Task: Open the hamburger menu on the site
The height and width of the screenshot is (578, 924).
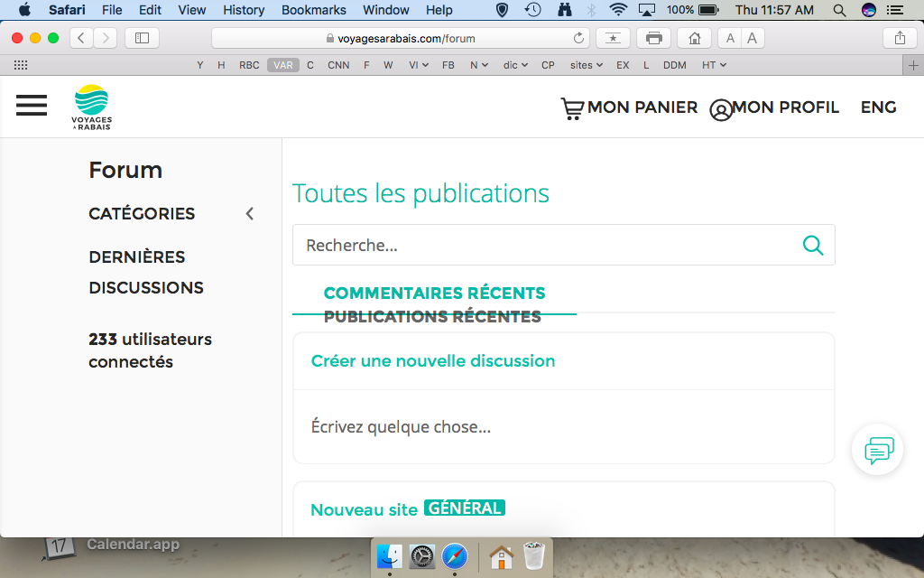Action: pos(32,105)
